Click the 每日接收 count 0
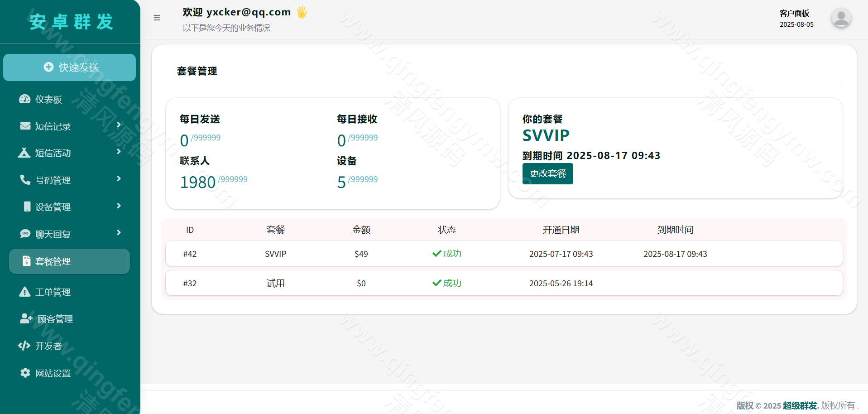The height and width of the screenshot is (414, 868). tap(341, 140)
